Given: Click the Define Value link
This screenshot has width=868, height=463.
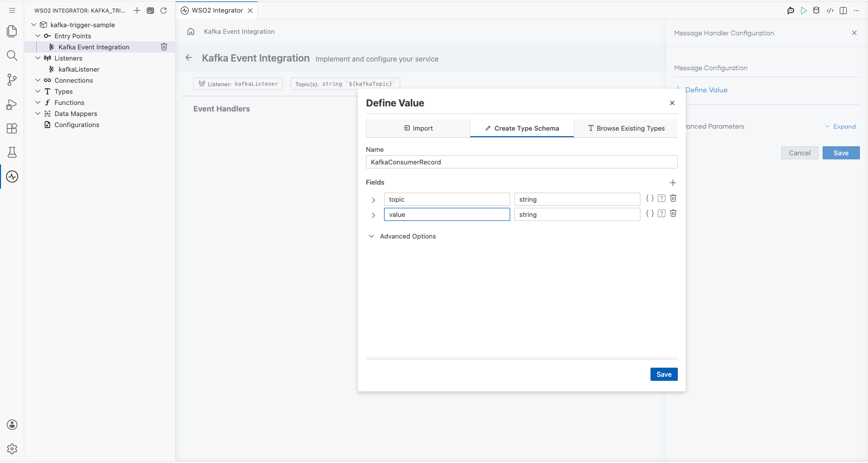Looking at the screenshot, I should point(707,90).
